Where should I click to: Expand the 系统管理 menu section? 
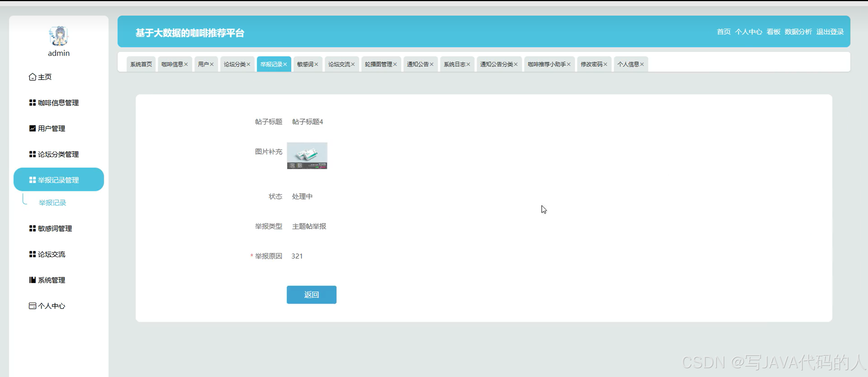[x=51, y=280]
